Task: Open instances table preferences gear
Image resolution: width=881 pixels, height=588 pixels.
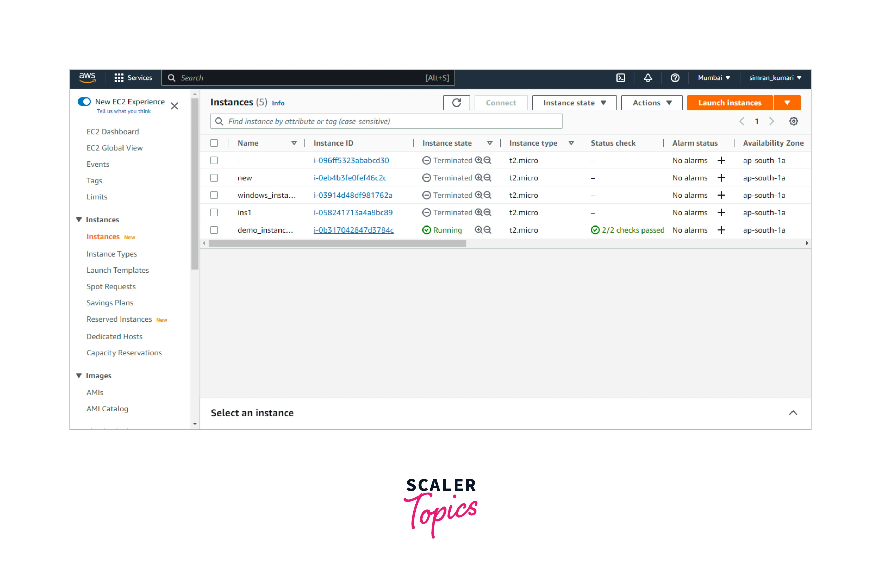Action: tap(794, 121)
